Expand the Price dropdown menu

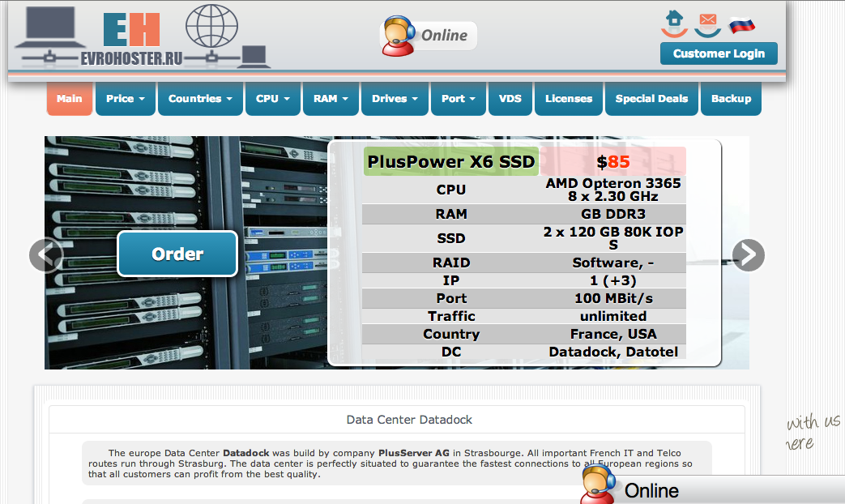[126, 99]
